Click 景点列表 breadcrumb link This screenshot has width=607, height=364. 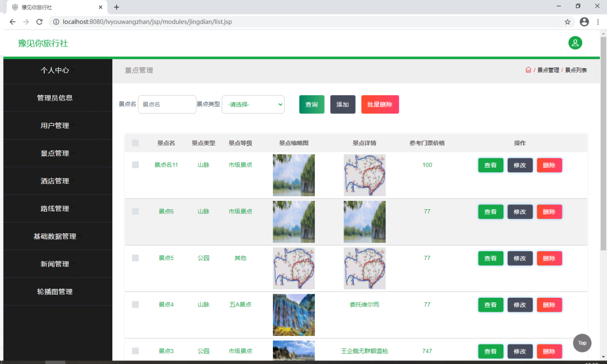(575, 70)
